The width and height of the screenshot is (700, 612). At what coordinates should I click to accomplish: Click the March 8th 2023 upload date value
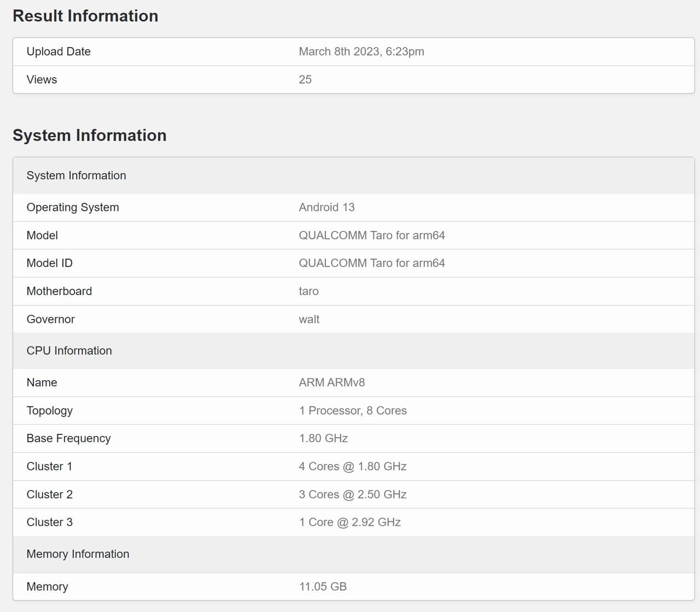pos(361,51)
